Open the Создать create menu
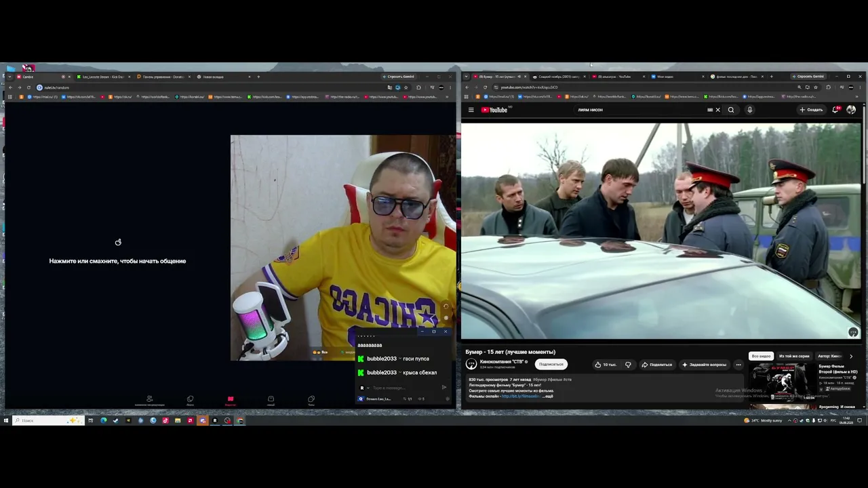Screen dimensions: 868x488 (811, 110)
